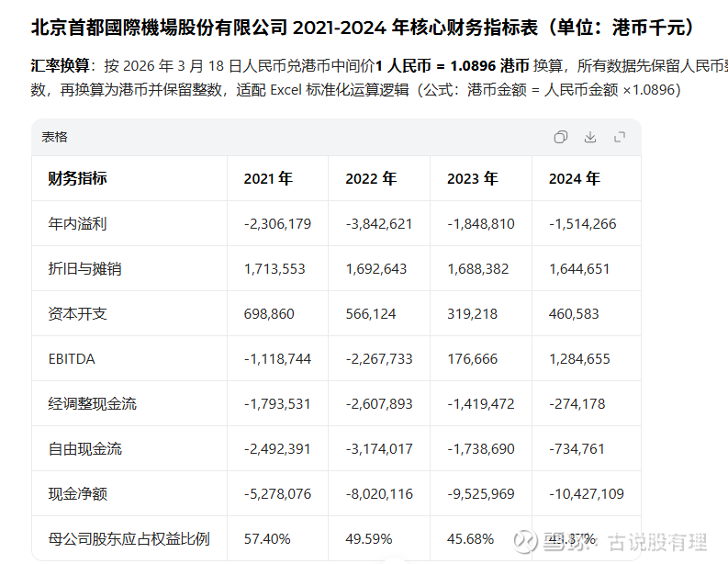
Task: Click the 年内溢利 row label
Action: [x=77, y=224]
